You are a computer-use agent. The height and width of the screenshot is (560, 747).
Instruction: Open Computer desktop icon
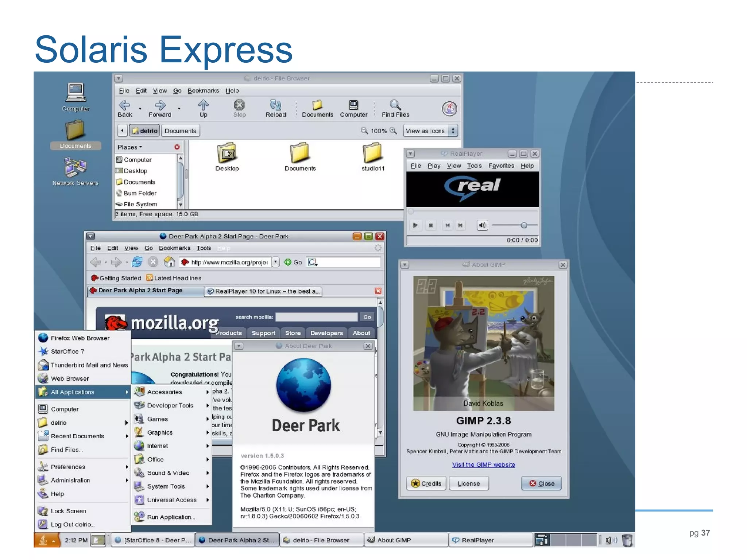(76, 97)
